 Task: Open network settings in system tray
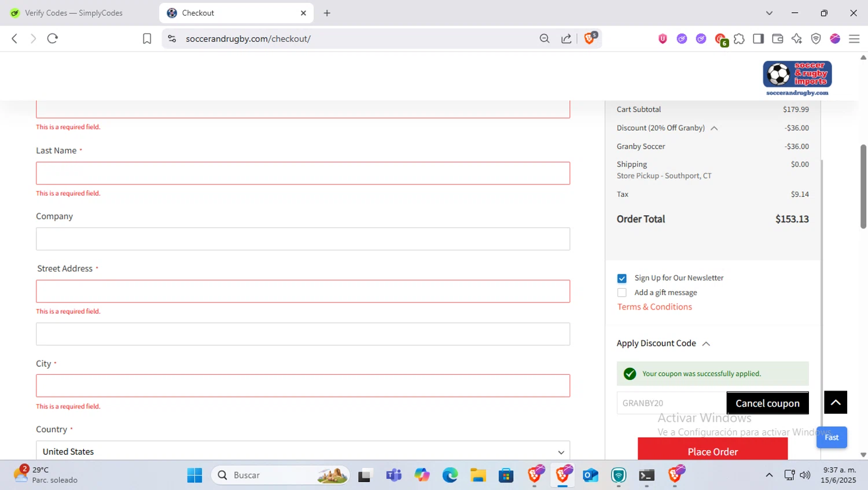pyautogui.click(x=789, y=475)
